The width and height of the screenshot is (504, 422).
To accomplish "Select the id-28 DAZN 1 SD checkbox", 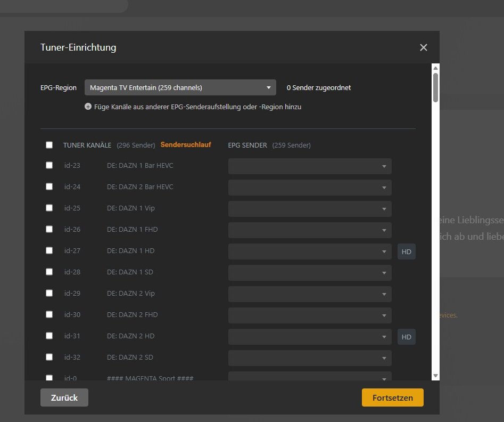I will [49, 272].
